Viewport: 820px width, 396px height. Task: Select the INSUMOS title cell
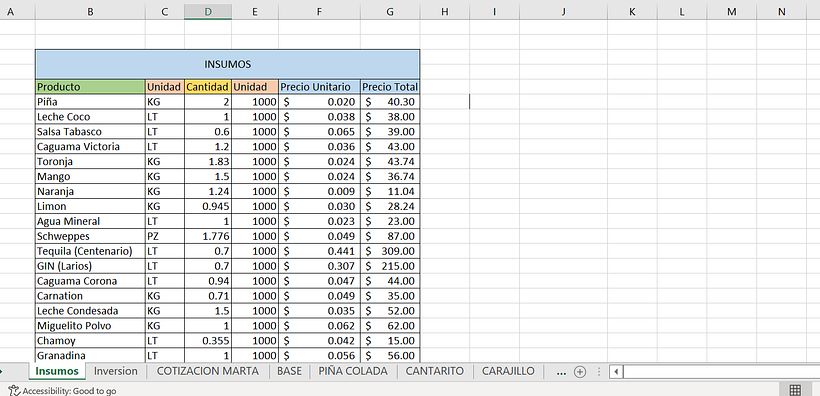tap(227, 64)
